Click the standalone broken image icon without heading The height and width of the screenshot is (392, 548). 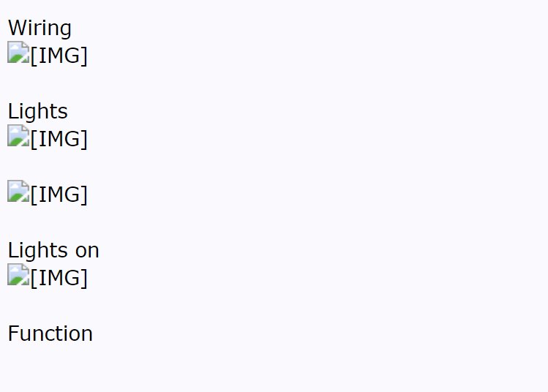[18, 191]
